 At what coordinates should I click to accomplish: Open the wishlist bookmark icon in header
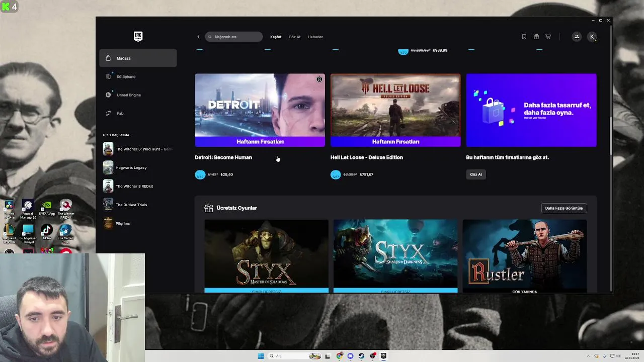click(524, 37)
